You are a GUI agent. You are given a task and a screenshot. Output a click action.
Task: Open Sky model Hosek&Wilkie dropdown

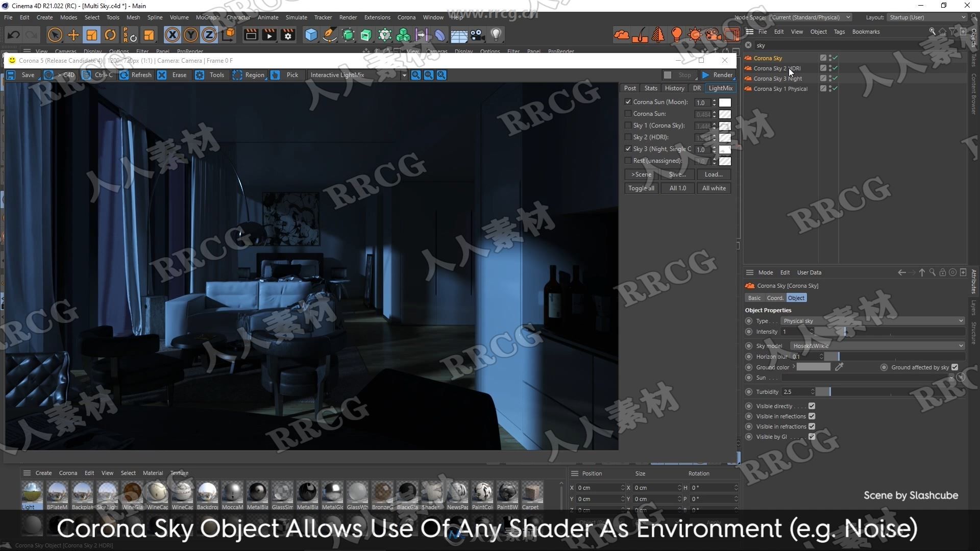pos(877,346)
